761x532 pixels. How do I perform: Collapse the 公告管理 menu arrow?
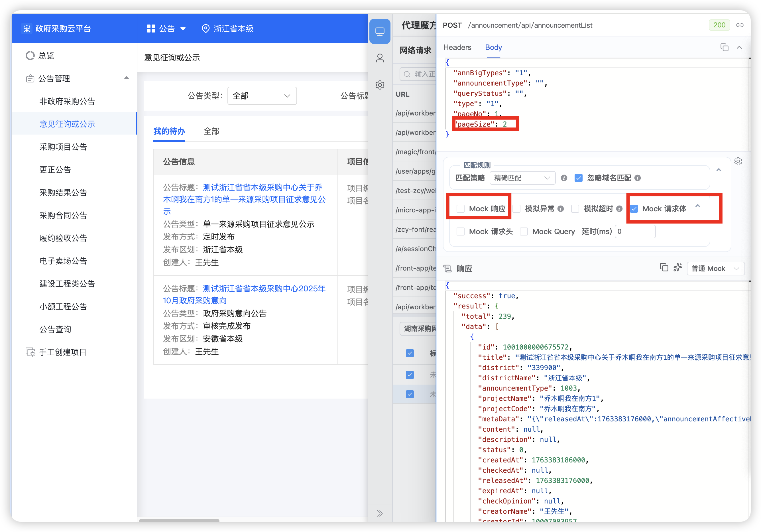tap(126, 78)
